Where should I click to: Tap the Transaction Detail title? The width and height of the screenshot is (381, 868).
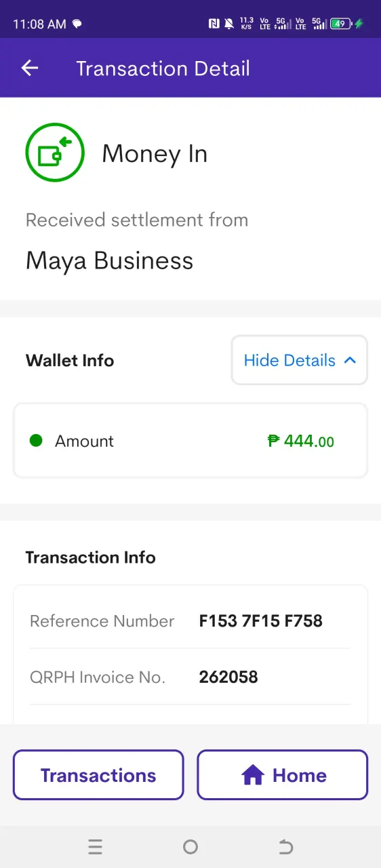163,68
